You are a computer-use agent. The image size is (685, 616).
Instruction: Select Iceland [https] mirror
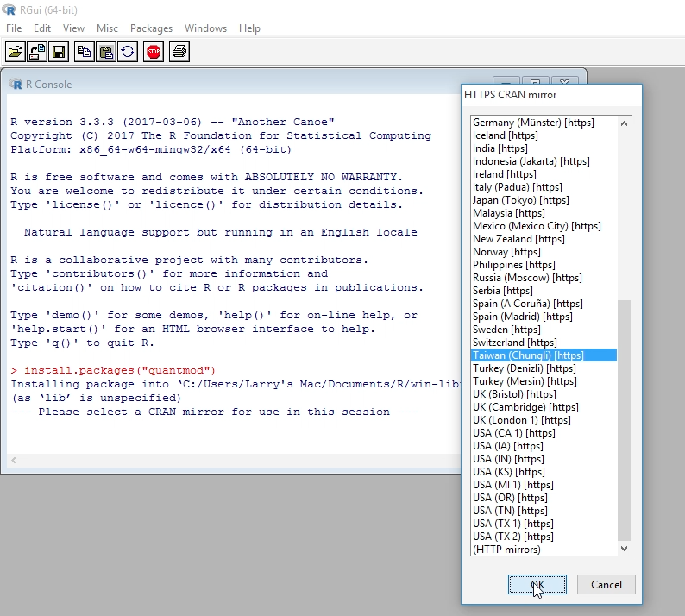544,135
